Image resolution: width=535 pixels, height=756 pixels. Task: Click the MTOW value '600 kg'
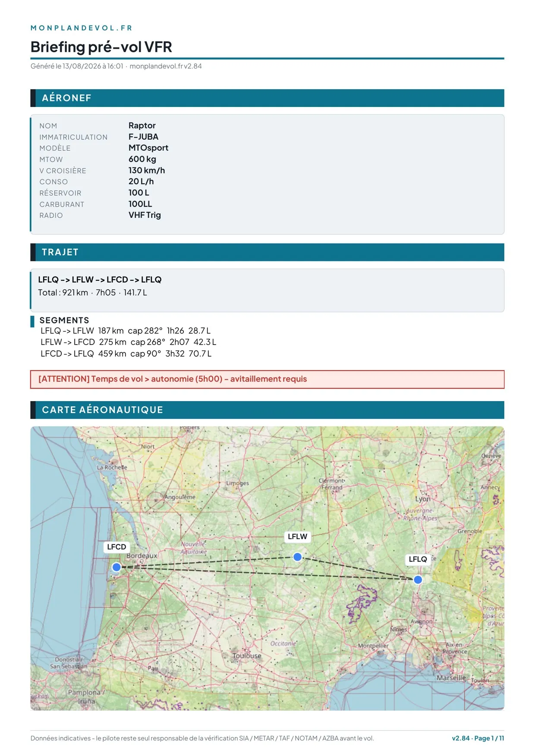tap(142, 159)
